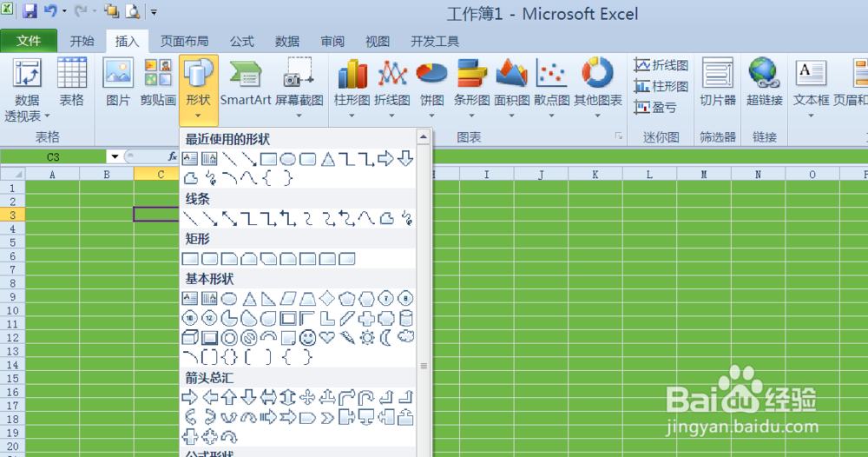Select the first rectangle under 矩形
Screen dimensions: 868x457
pyautogui.click(x=190, y=259)
